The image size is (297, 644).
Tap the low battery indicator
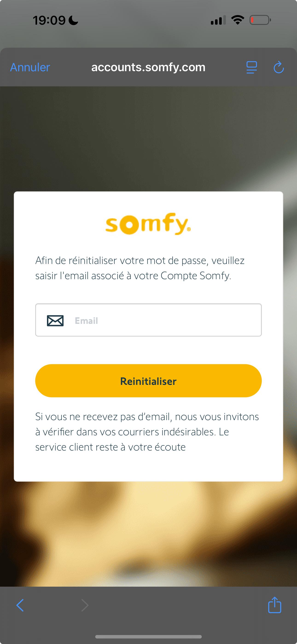click(x=260, y=20)
